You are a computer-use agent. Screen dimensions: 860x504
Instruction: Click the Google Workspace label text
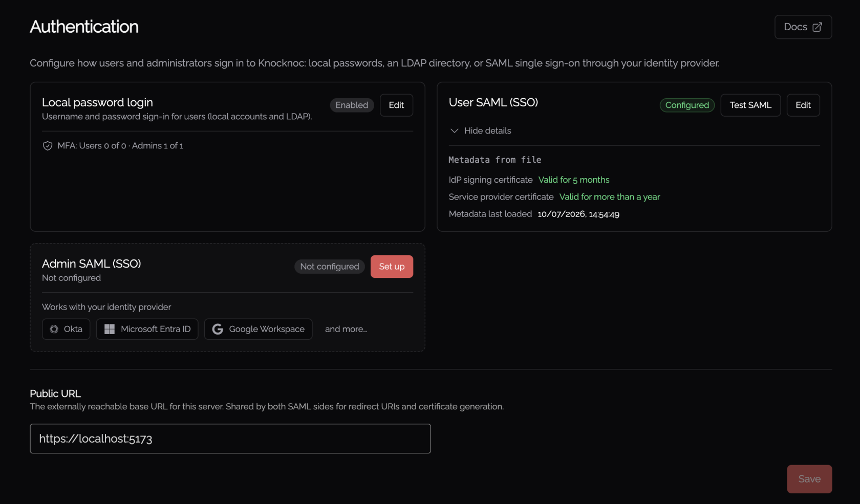coord(267,329)
